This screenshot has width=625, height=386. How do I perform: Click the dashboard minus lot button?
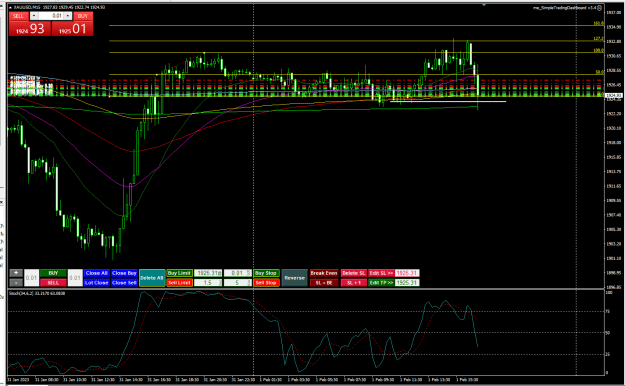(16, 283)
